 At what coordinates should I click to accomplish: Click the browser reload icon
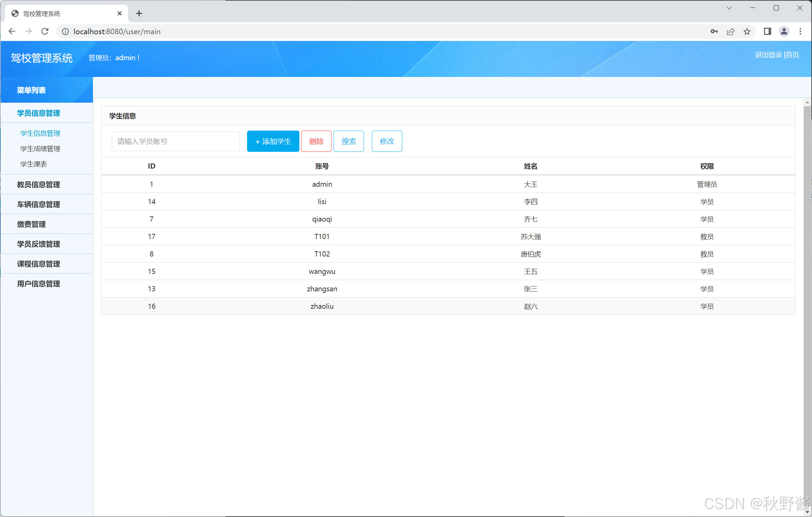point(45,31)
